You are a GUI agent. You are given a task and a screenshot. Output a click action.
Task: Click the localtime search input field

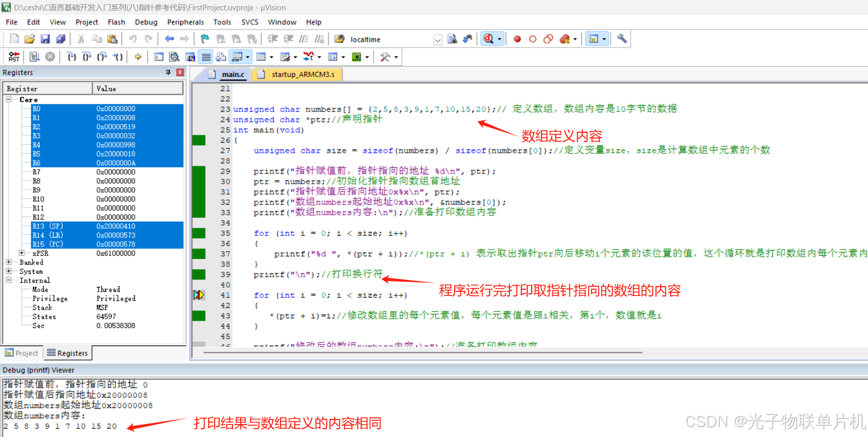coord(391,40)
